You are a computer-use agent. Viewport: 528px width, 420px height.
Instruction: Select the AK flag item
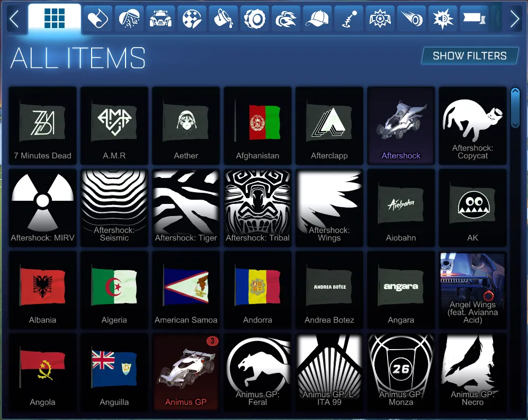[x=473, y=208]
